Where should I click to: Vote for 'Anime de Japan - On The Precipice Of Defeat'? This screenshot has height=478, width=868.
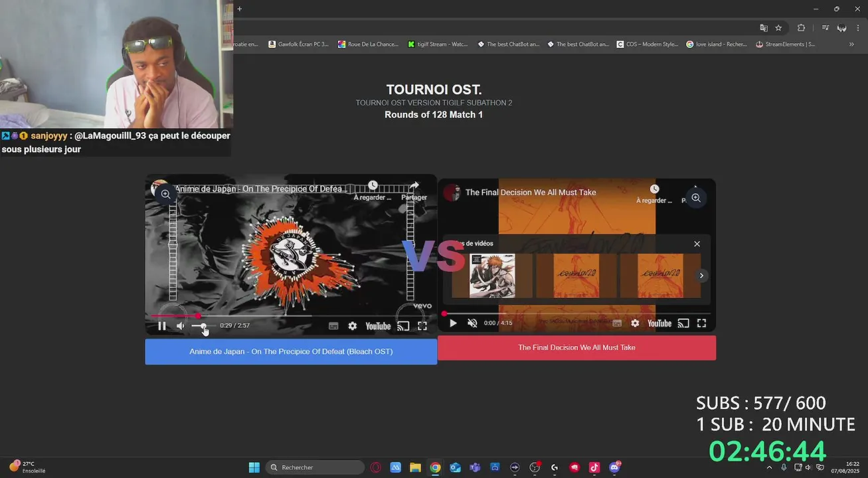(x=291, y=352)
